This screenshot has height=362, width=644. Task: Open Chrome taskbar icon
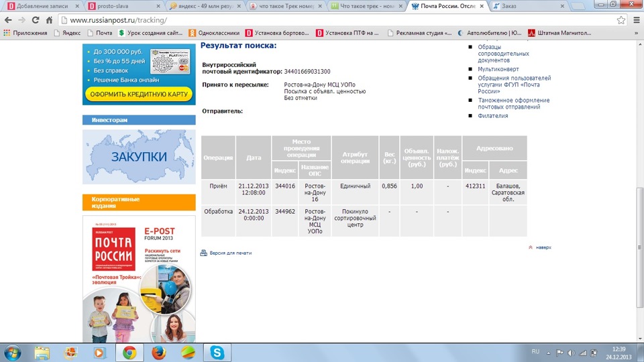point(129,353)
